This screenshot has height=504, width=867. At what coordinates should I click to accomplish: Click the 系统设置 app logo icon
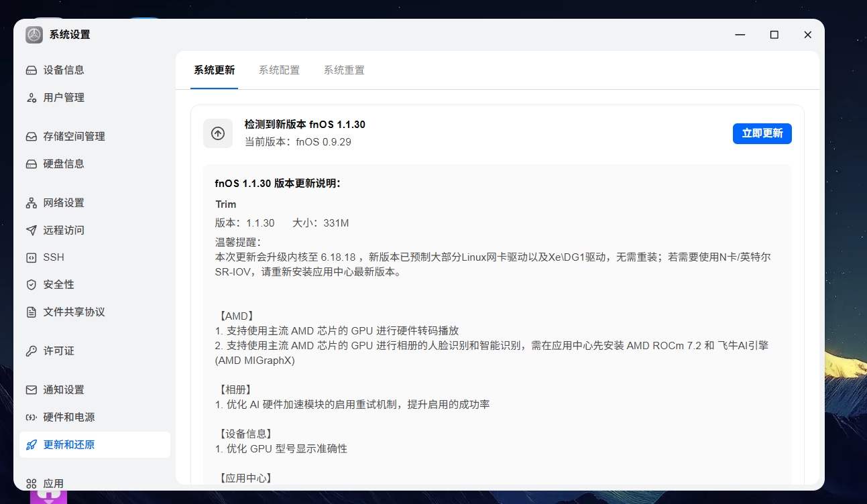(x=34, y=35)
